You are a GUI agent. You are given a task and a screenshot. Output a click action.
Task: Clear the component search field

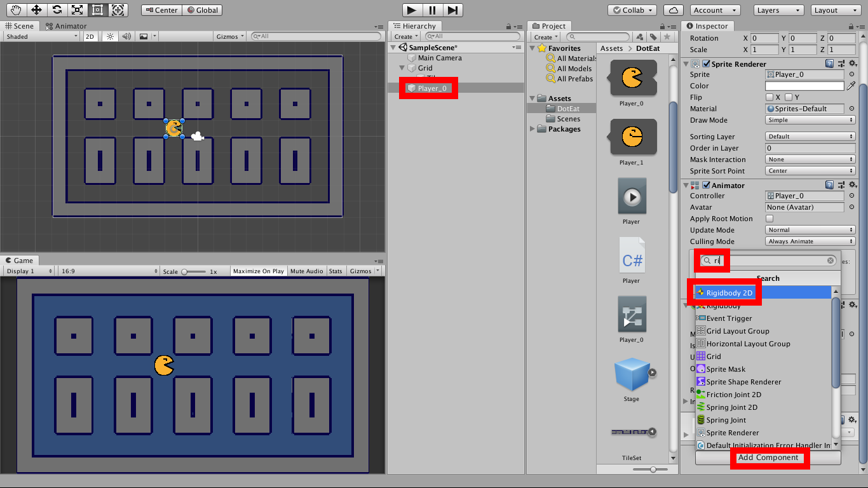point(831,261)
